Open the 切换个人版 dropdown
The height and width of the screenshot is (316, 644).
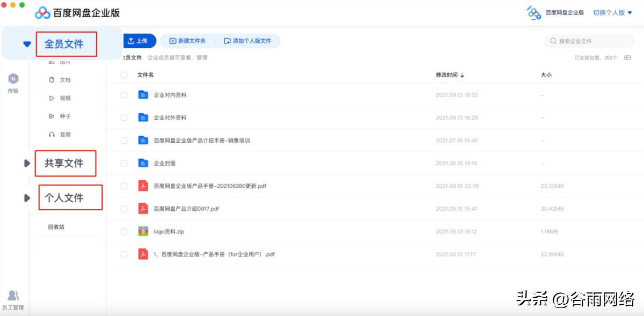(613, 13)
